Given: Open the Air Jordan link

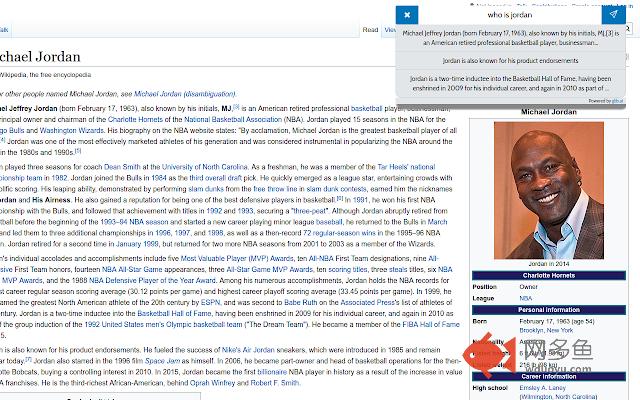Looking at the screenshot, I should [259, 350].
